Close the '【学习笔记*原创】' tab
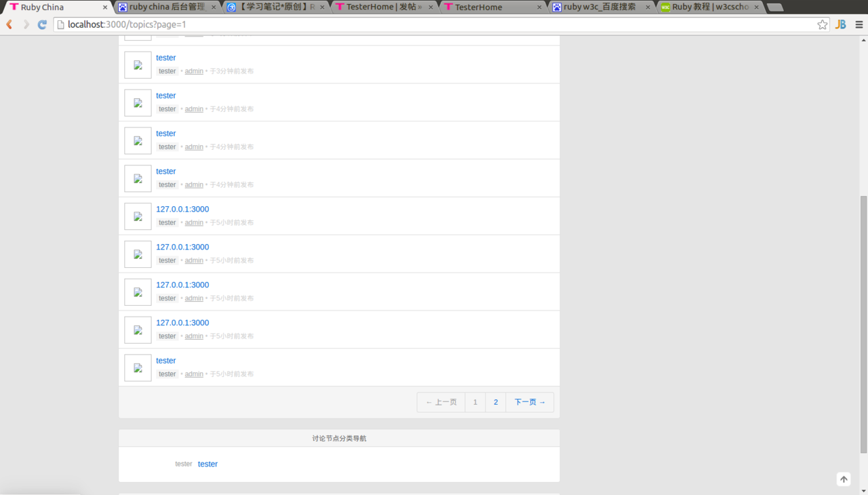The height and width of the screenshot is (495, 868). (322, 7)
